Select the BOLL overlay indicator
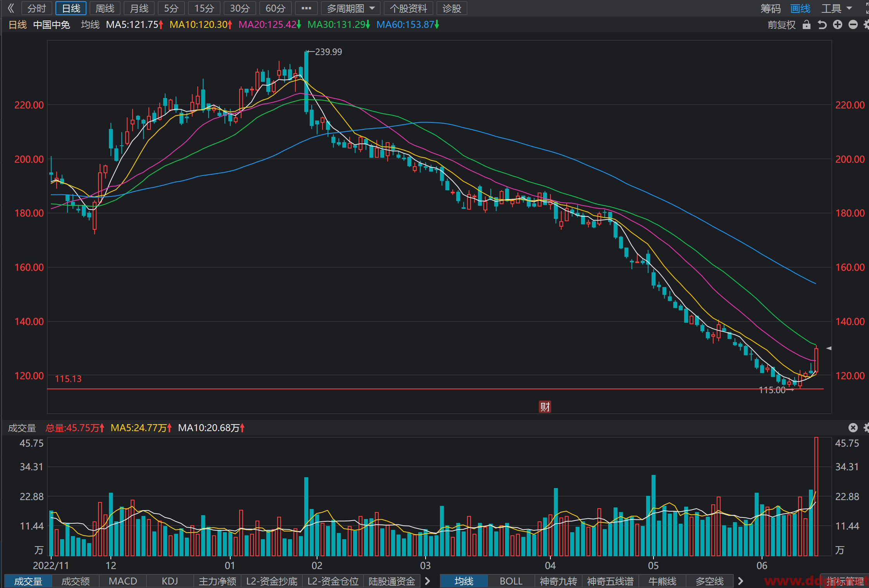 [x=511, y=581]
